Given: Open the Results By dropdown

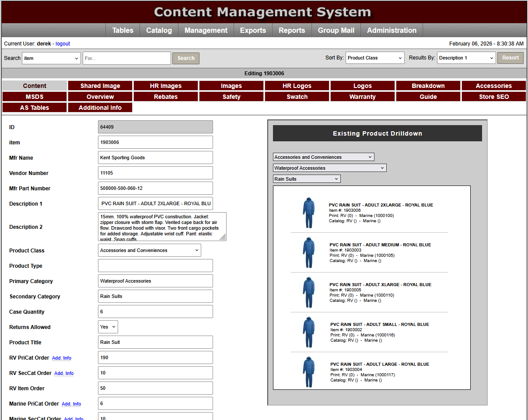Looking at the screenshot, I should tap(466, 57).
